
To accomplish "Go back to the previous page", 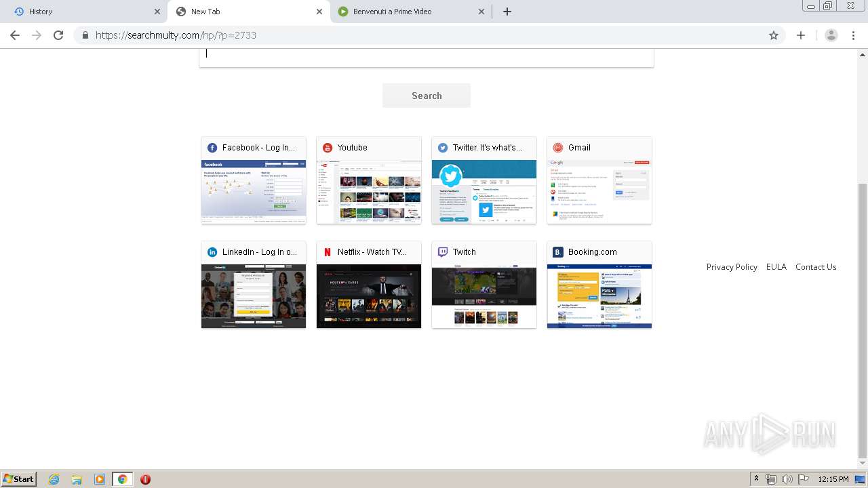I will click(x=15, y=35).
